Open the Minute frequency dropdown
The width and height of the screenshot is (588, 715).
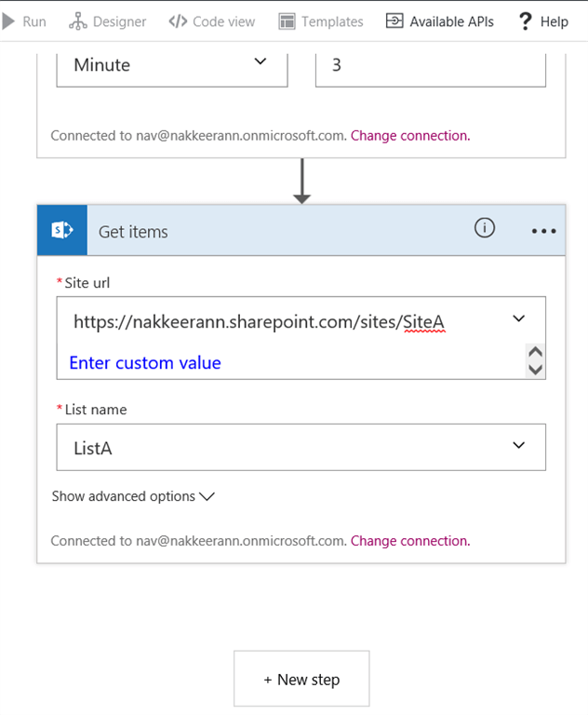[260, 63]
